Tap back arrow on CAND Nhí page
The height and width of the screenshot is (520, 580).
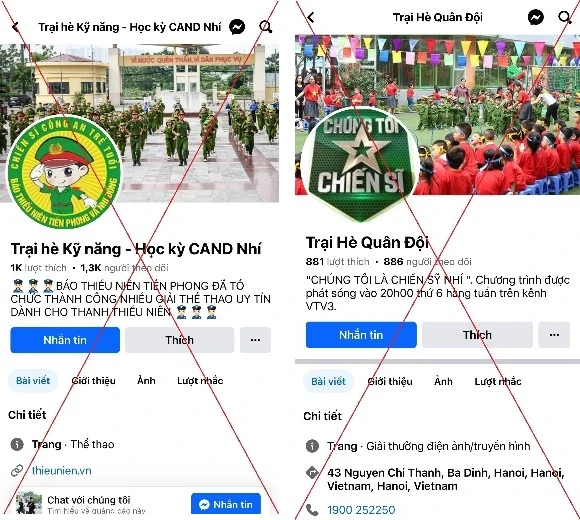pos(15,27)
